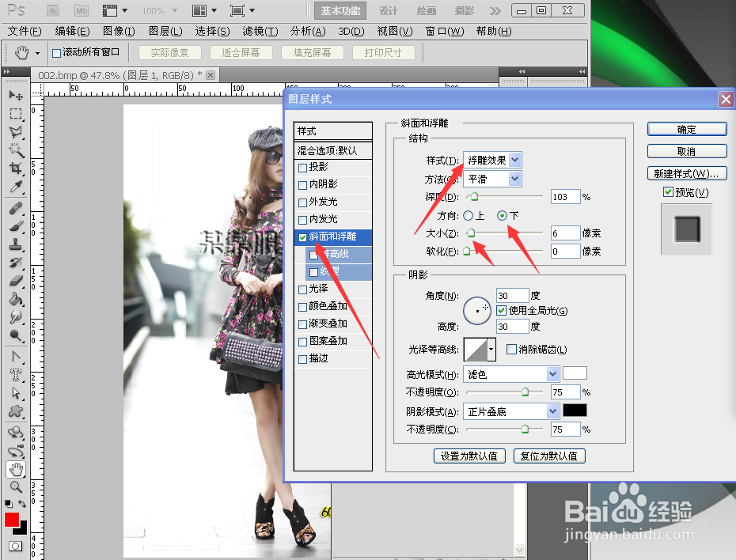Select the 3D Rotate tool

pyautogui.click(x=16, y=433)
